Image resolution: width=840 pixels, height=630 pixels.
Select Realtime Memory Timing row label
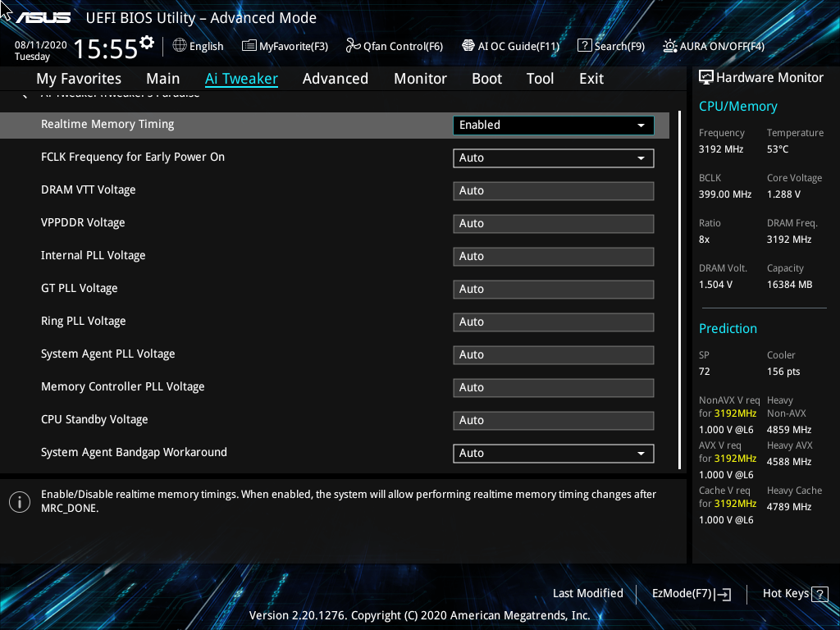pos(107,125)
